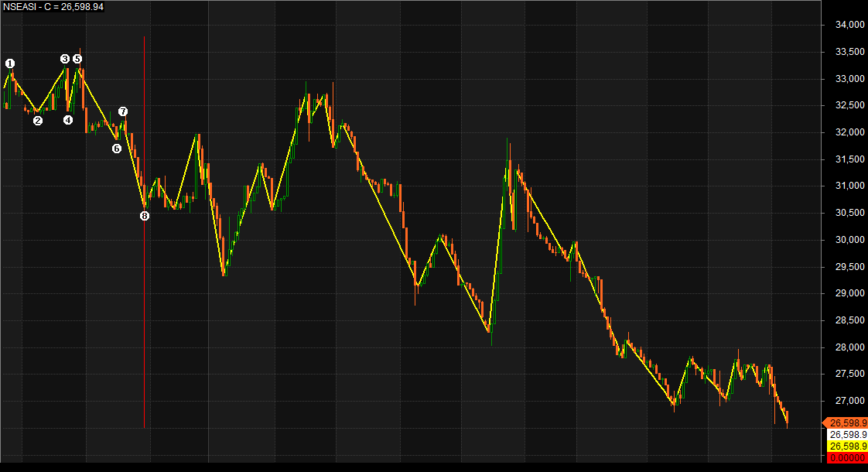Viewport: 868px width, 472px height.
Task: Click pivot marker number 4
Action: click(68, 120)
